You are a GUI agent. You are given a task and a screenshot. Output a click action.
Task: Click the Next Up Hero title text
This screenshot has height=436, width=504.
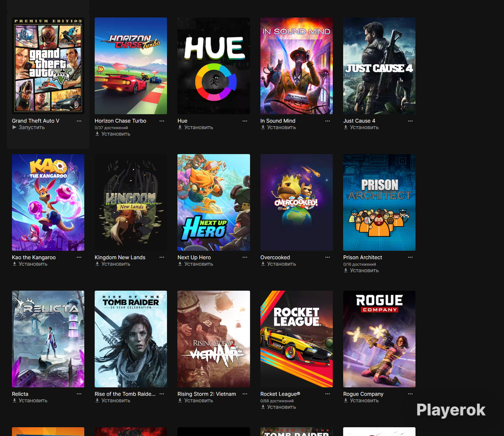click(194, 258)
